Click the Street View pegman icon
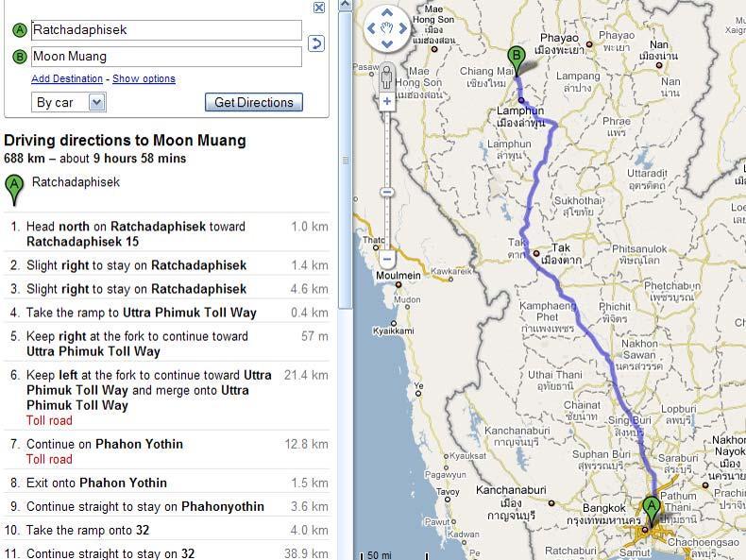The height and width of the screenshot is (560, 746). click(x=387, y=77)
